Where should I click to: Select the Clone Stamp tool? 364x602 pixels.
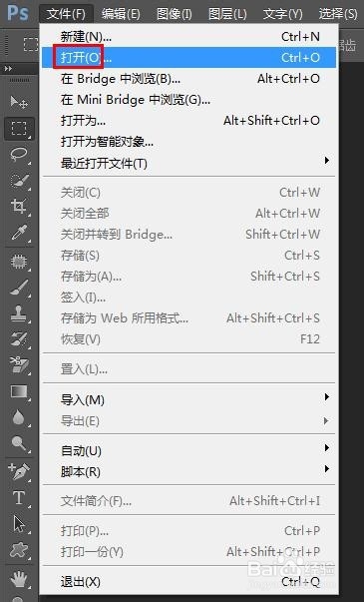click(19, 313)
